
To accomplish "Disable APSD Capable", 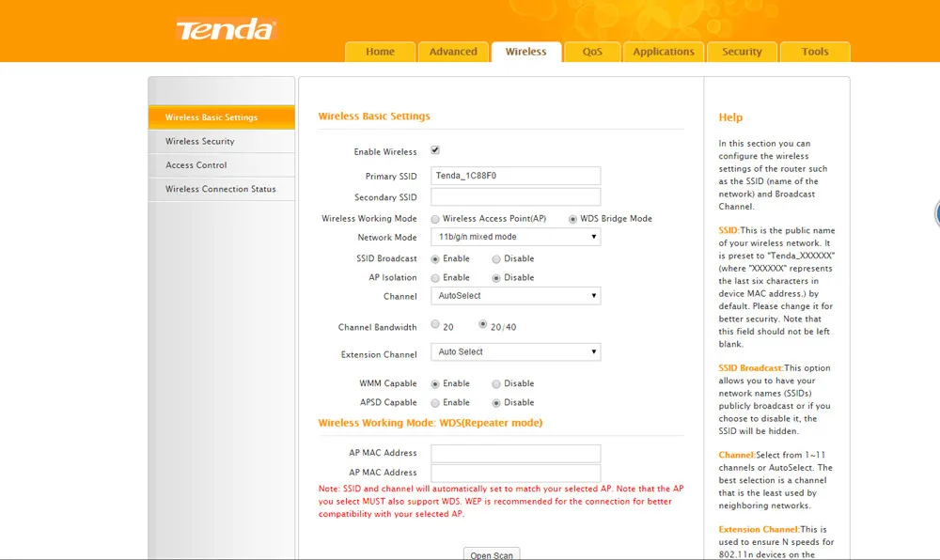I will 496,403.
